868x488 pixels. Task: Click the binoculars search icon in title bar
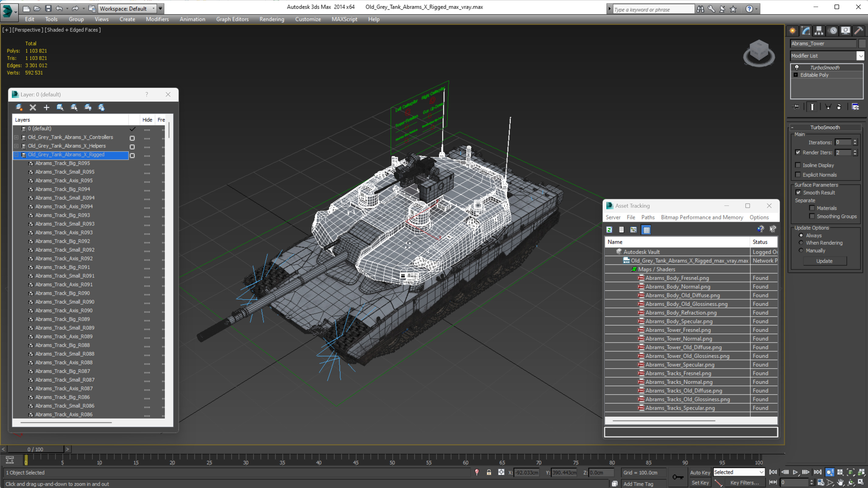coord(700,9)
